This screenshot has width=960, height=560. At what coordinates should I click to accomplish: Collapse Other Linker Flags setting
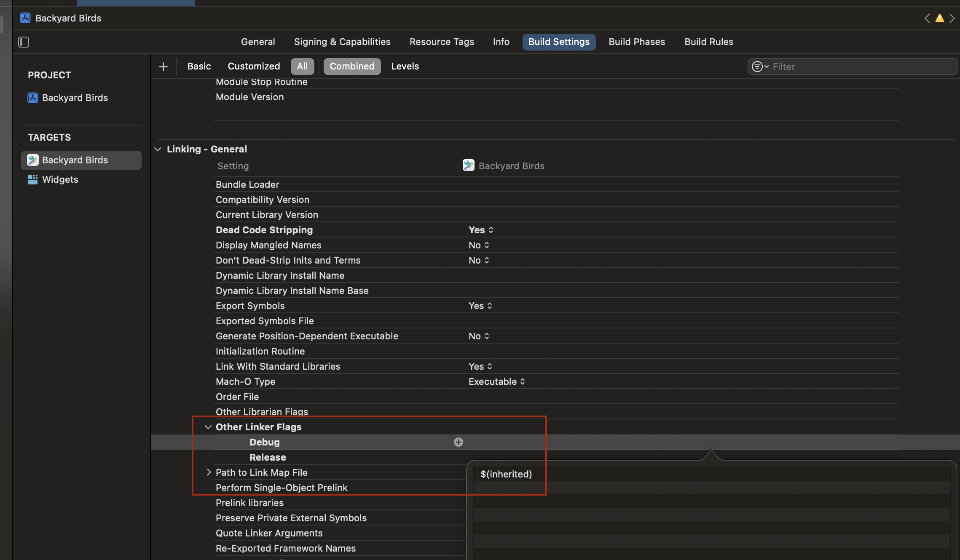point(208,427)
